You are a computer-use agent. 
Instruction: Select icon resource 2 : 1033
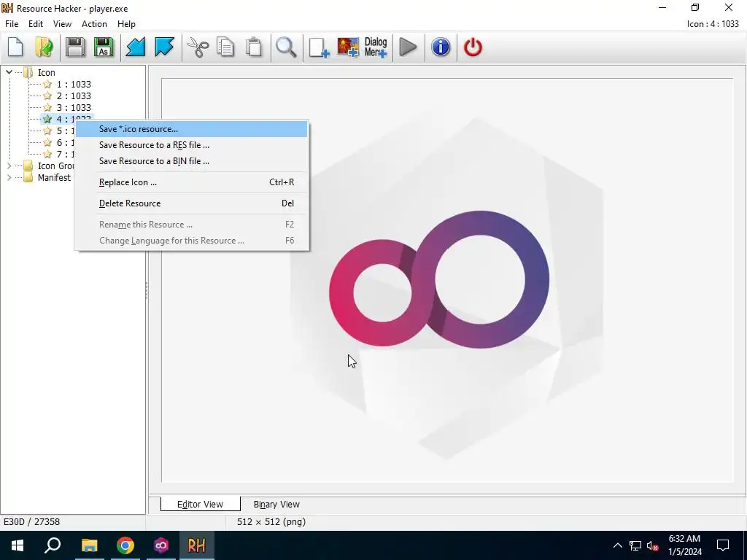click(x=74, y=96)
